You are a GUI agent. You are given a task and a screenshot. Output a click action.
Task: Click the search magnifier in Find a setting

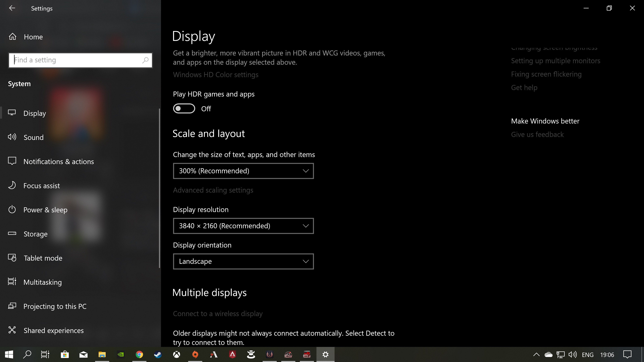(x=145, y=60)
